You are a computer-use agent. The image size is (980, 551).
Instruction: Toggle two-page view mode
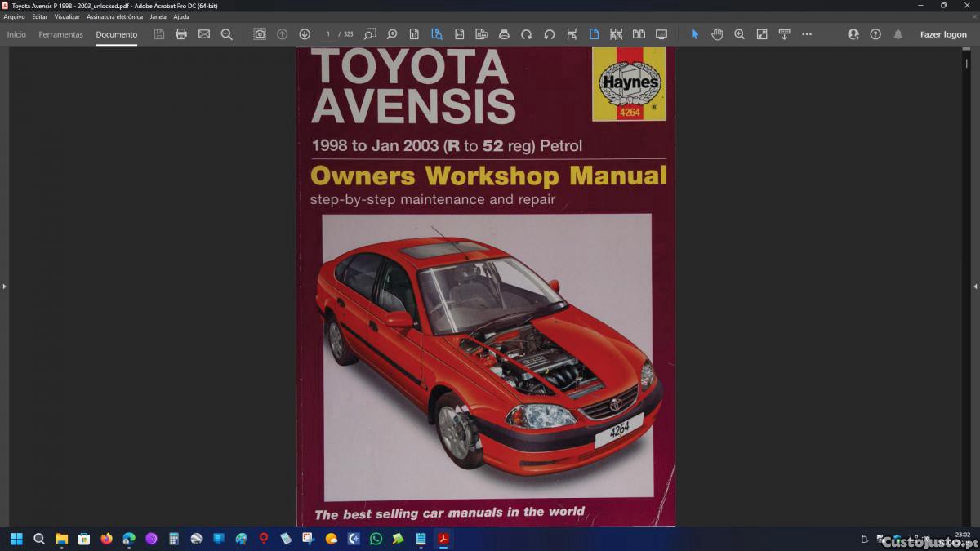pyautogui.click(x=639, y=34)
